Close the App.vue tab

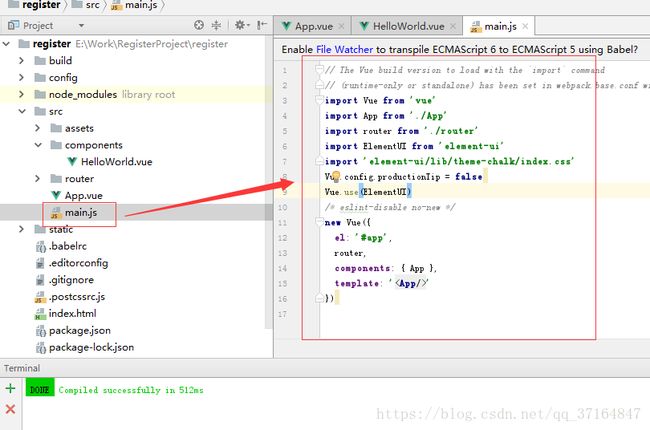click(341, 26)
